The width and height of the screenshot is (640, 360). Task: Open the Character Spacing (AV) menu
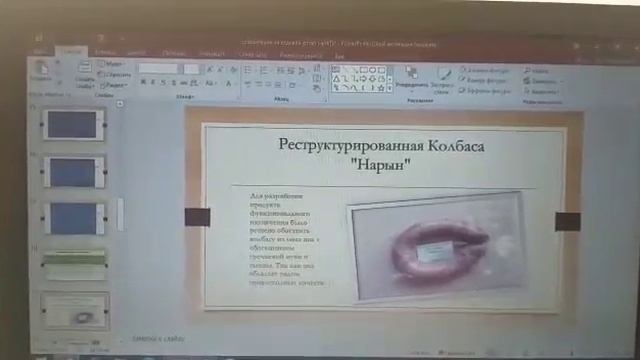195,83
